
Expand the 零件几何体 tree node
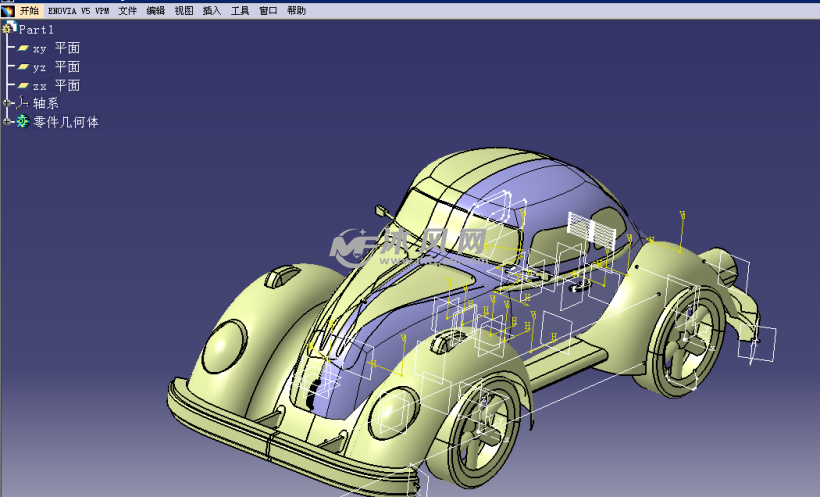(x=7, y=122)
